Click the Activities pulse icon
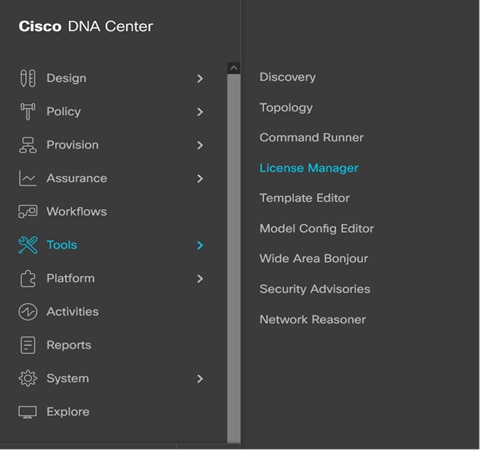 tap(28, 312)
